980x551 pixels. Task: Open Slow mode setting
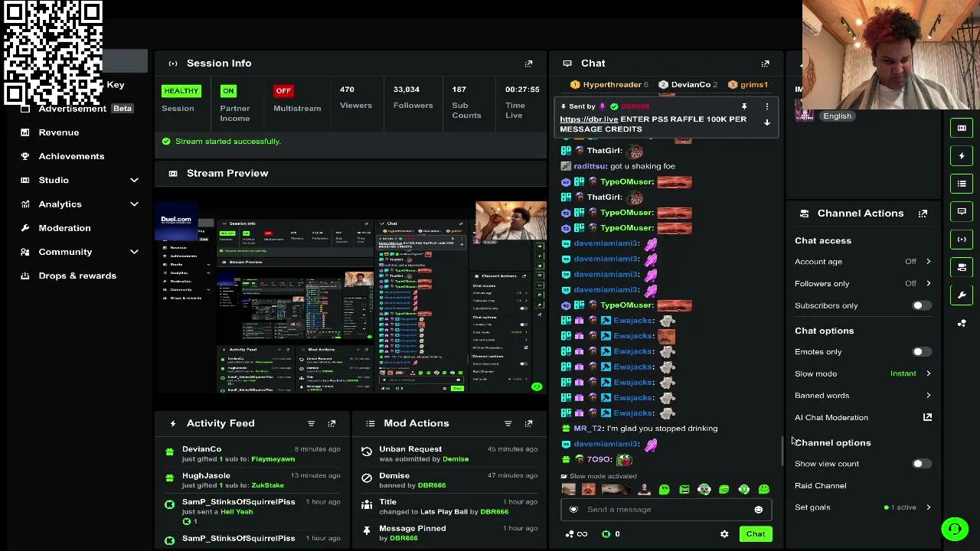coord(863,373)
